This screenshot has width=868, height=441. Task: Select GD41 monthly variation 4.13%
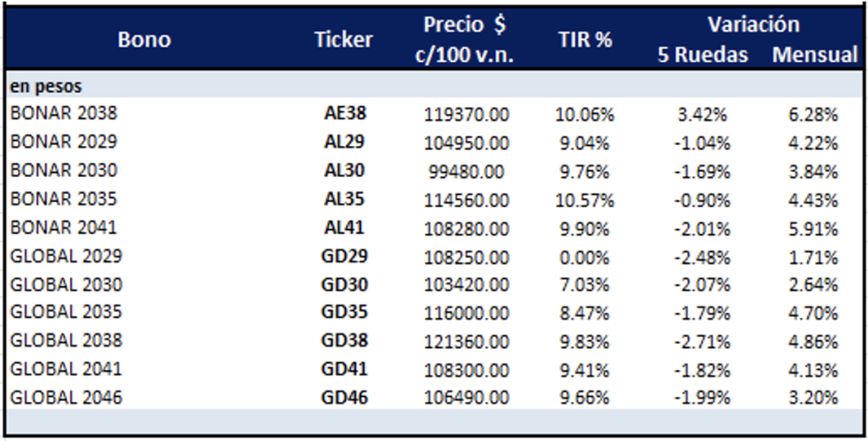click(x=815, y=369)
